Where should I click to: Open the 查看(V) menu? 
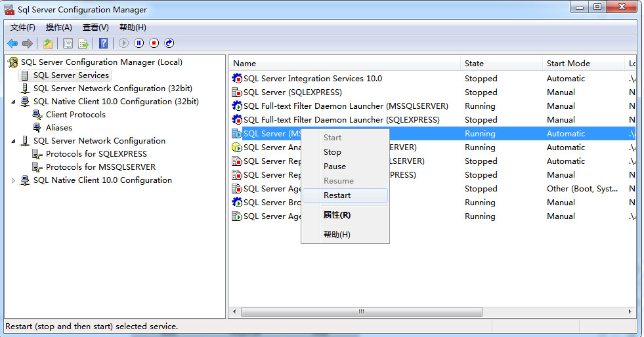[x=96, y=28]
